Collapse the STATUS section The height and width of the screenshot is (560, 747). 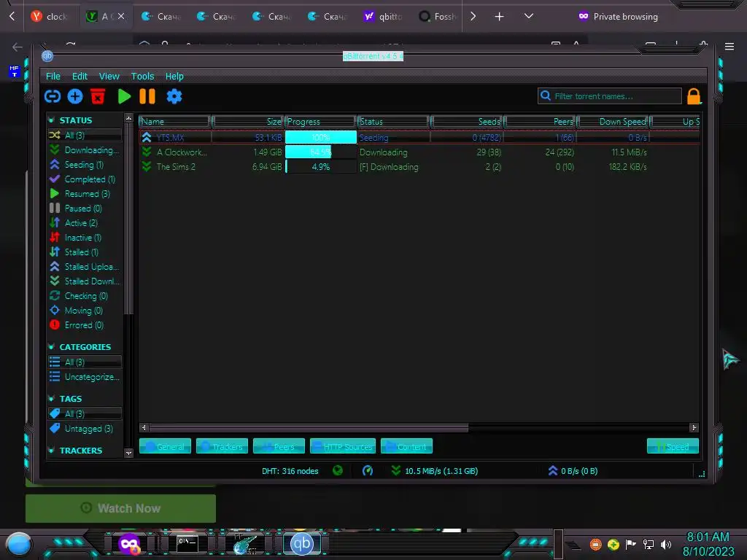point(52,120)
